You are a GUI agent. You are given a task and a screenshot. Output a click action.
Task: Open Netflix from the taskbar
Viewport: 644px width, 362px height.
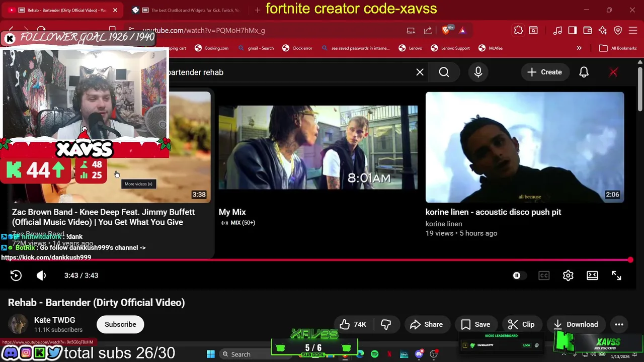pos(389,354)
